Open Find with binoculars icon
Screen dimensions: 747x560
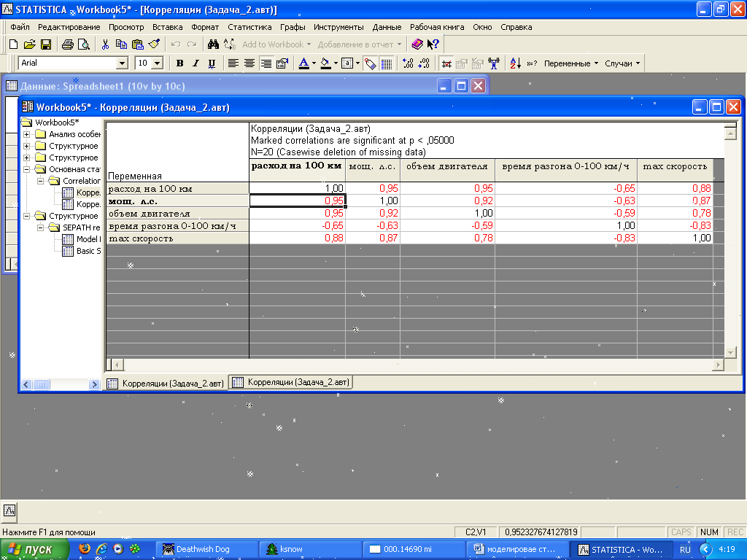click(x=213, y=44)
